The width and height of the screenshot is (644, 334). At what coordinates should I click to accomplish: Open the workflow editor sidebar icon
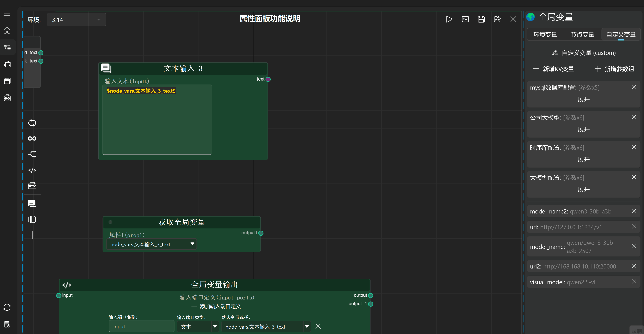pyautogui.click(x=7, y=47)
